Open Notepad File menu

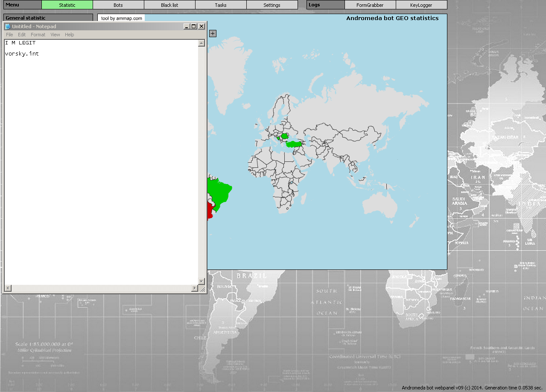tap(9, 35)
